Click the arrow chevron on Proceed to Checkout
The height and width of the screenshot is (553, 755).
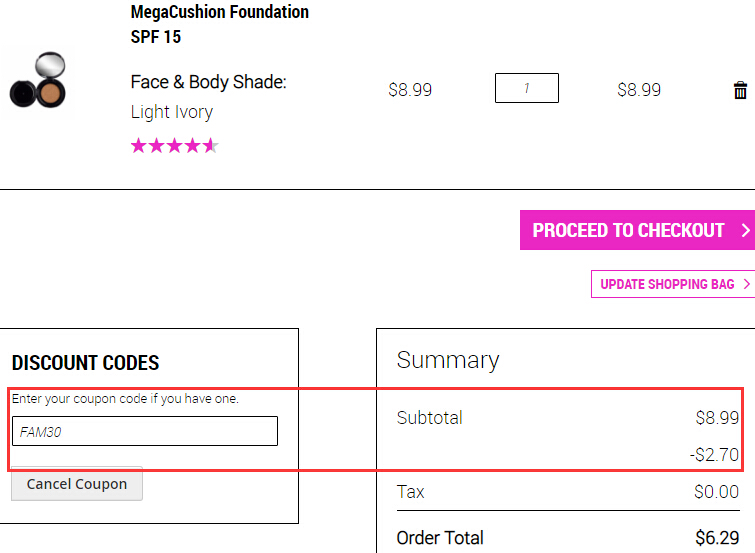click(x=746, y=230)
